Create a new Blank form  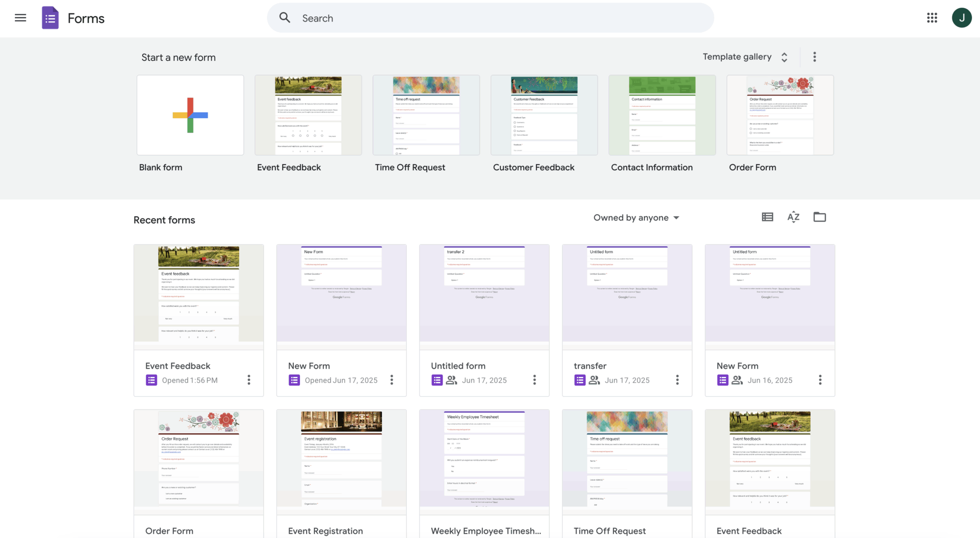190,115
